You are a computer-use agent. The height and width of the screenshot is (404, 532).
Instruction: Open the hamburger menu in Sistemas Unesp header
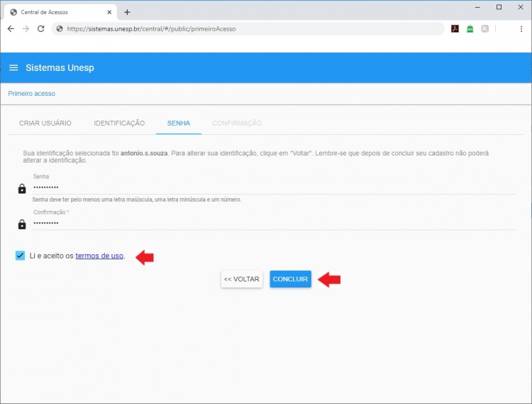pyautogui.click(x=13, y=67)
